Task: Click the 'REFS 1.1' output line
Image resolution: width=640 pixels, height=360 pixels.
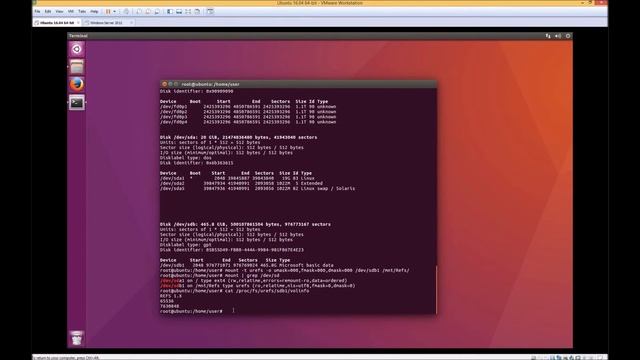Action: tap(171, 296)
